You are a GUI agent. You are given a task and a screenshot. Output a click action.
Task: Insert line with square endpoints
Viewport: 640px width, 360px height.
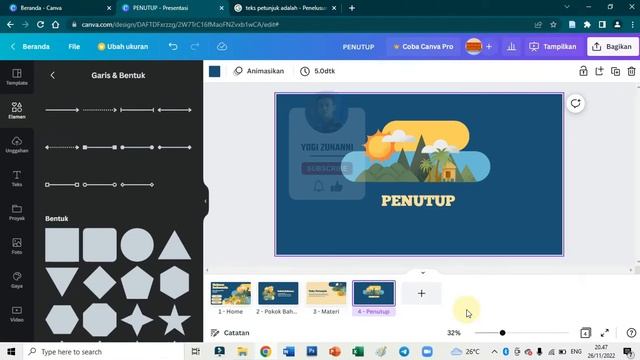100,147
